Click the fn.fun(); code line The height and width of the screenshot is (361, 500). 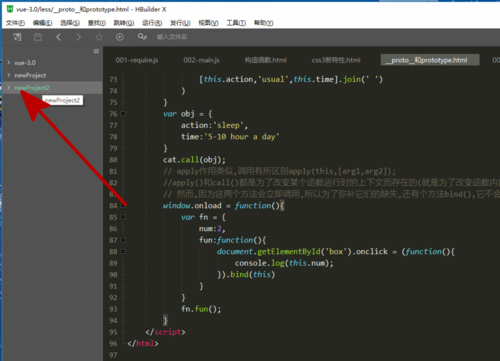[201, 309]
